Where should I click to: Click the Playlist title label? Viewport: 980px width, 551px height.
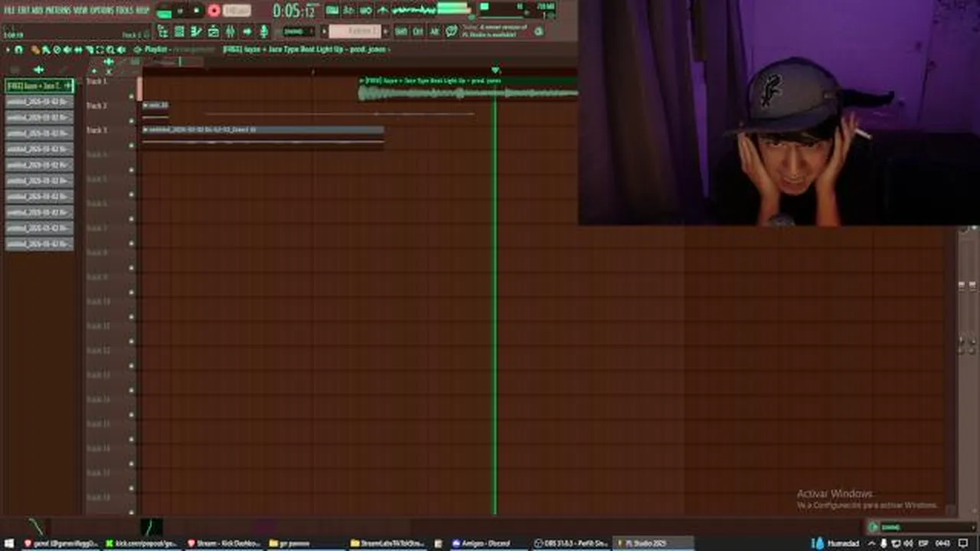coord(156,49)
